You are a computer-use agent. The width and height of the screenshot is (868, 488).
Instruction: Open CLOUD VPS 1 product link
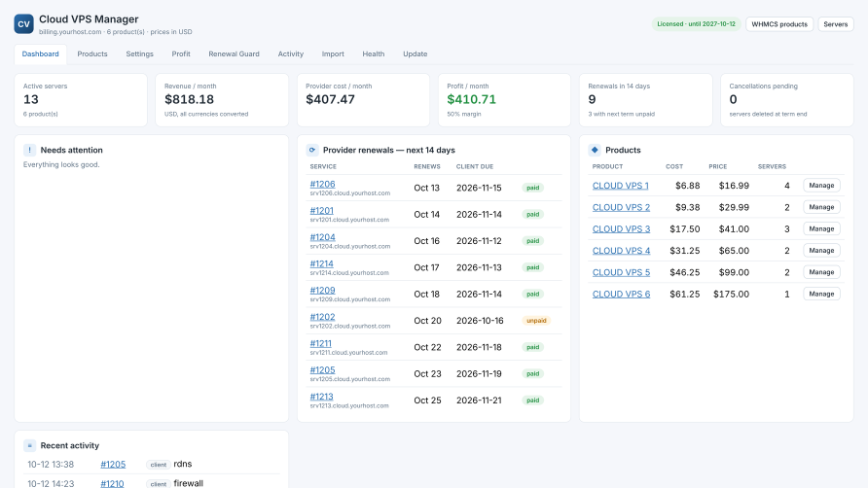(621, 186)
